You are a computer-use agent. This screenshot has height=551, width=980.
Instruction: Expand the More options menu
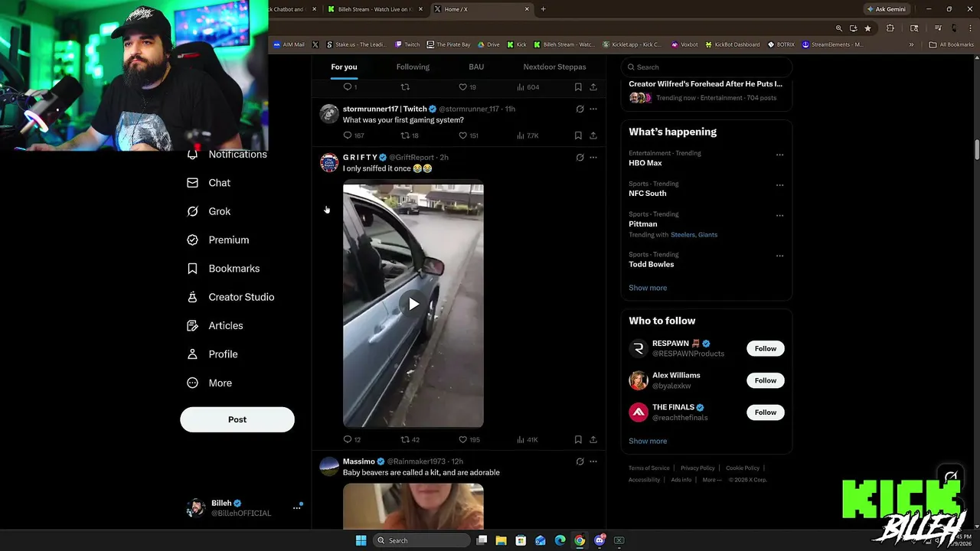coord(210,383)
